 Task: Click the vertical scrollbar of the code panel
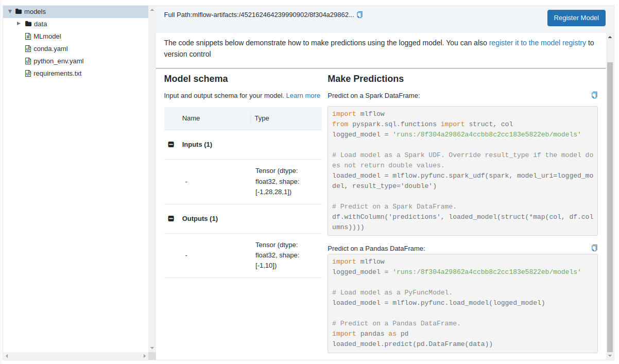click(610, 206)
